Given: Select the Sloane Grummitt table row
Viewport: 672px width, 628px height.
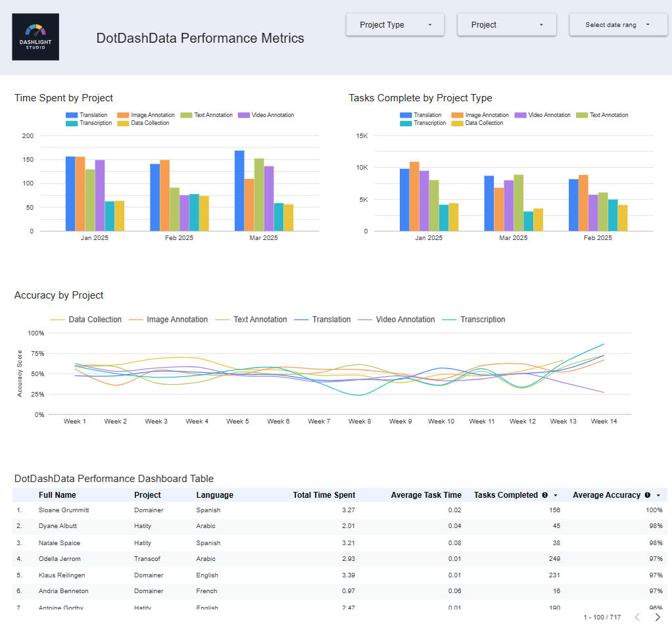Looking at the screenshot, I should [x=64, y=510].
